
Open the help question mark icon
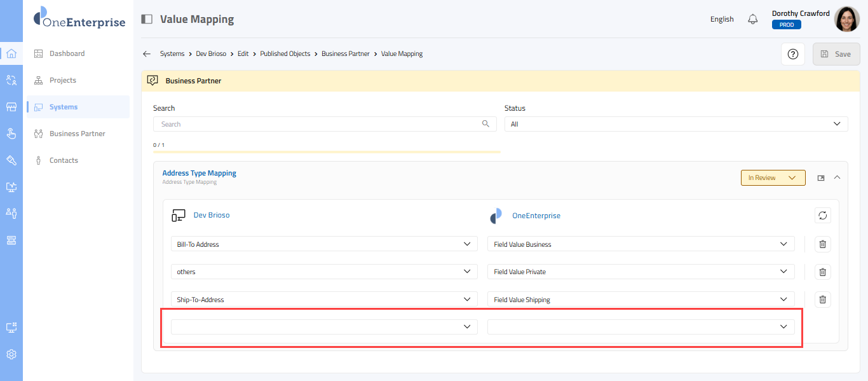pos(792,54)
